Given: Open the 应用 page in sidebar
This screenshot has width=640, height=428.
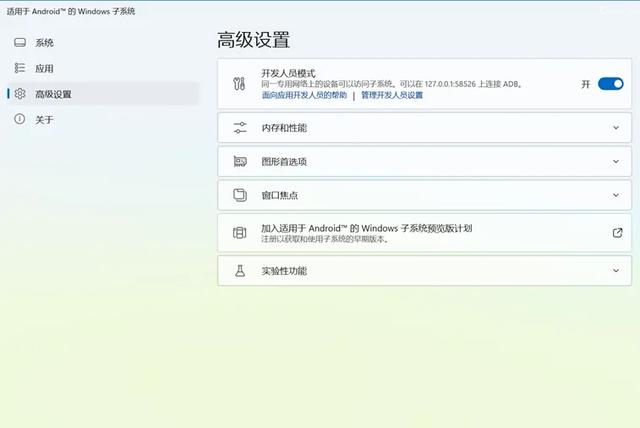Looking at the screenshot, I should click(x=103, y=68).
